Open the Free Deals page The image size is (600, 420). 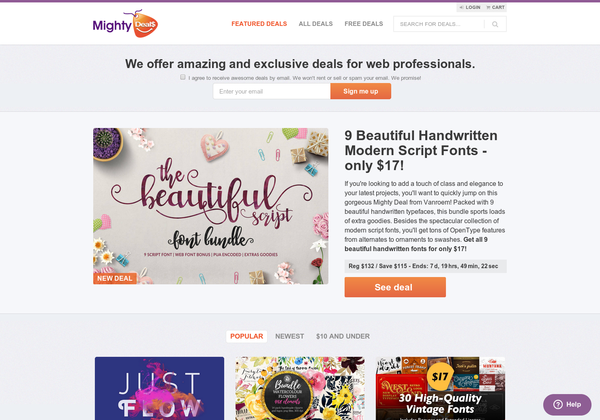coord(364,24)
